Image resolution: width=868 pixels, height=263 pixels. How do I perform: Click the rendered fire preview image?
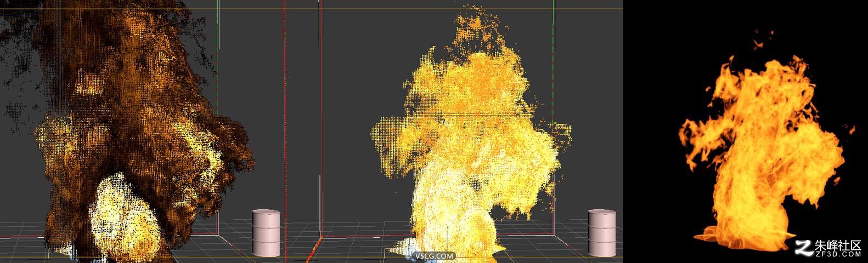tap(745, 131)
